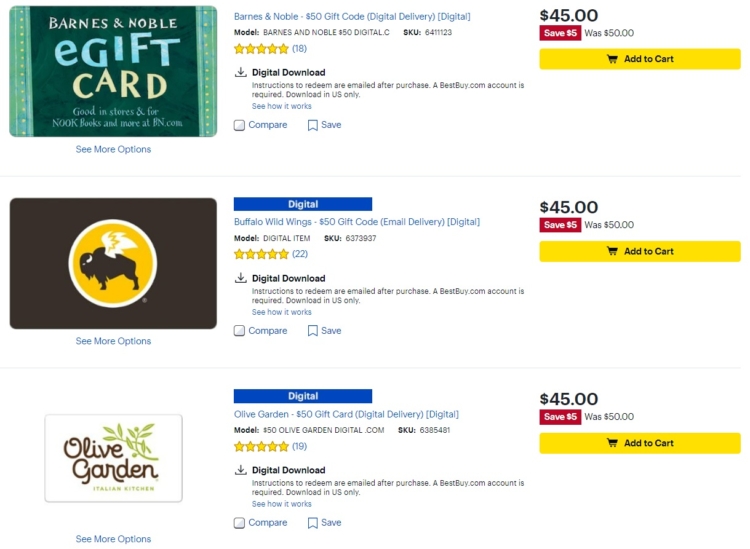Viewport: 750px width, 549px height.
Task: Add Barnes & Noble $50 gift code to cart
Action: click(640, 59)
